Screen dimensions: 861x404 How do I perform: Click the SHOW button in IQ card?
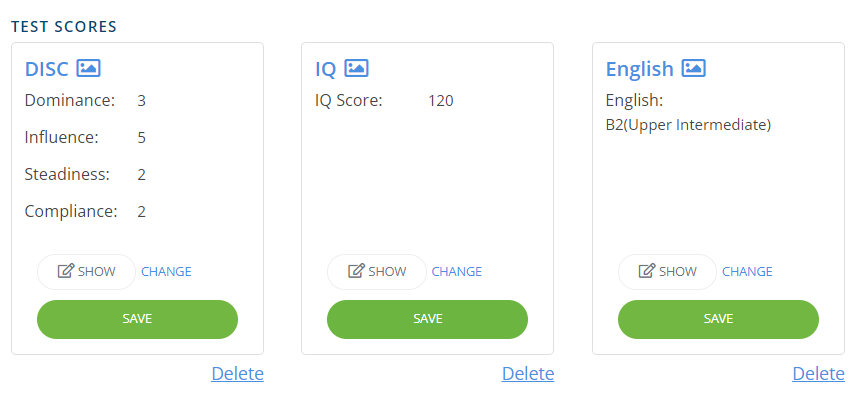(376, 271)
